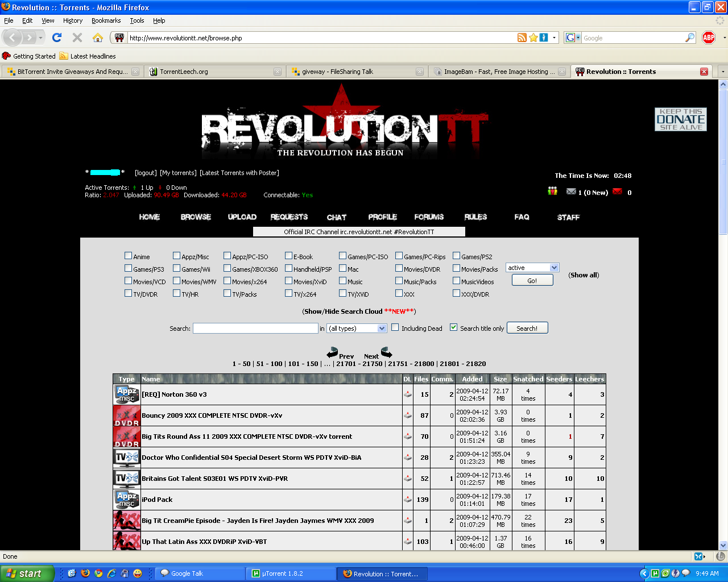728x582 pixels.
Task: Click TV XviD type icon for Doctor Who
Action: click(127, 458)
